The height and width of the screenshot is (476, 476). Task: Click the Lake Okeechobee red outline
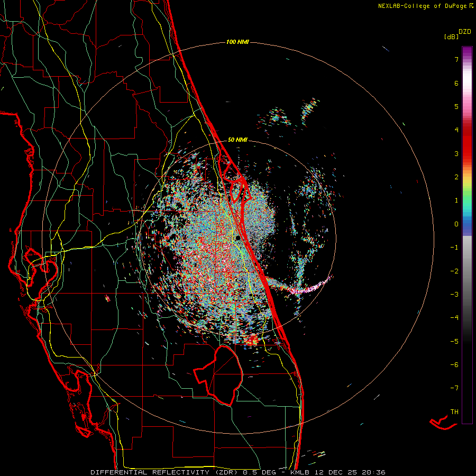[x=219, y=375]
